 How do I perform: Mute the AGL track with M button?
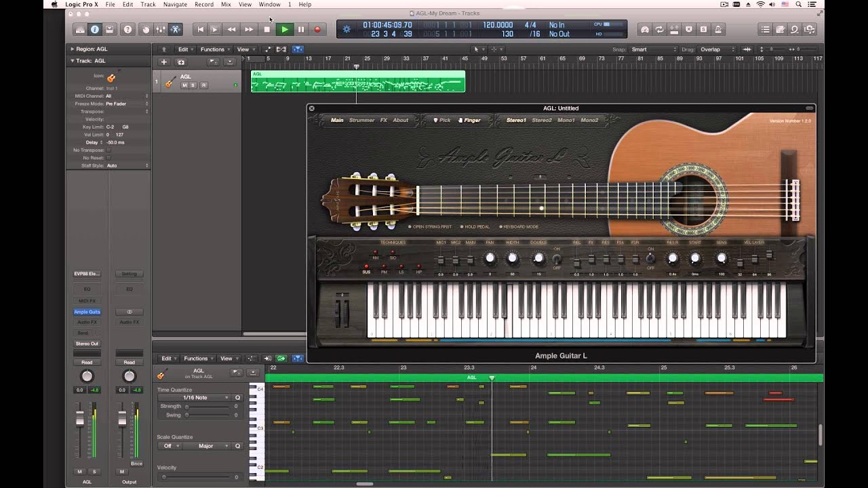[184, 85]
